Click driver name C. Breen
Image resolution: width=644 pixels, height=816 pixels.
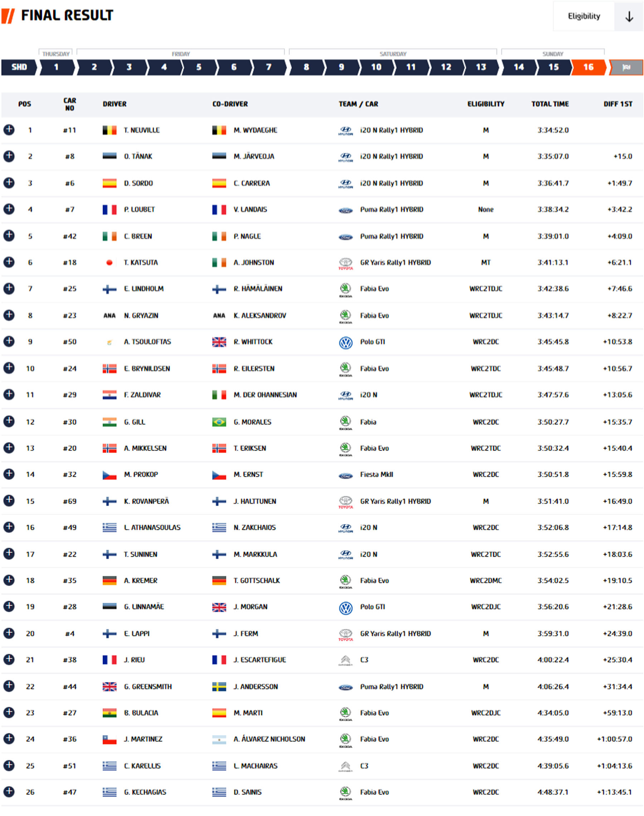click(138, 236)
